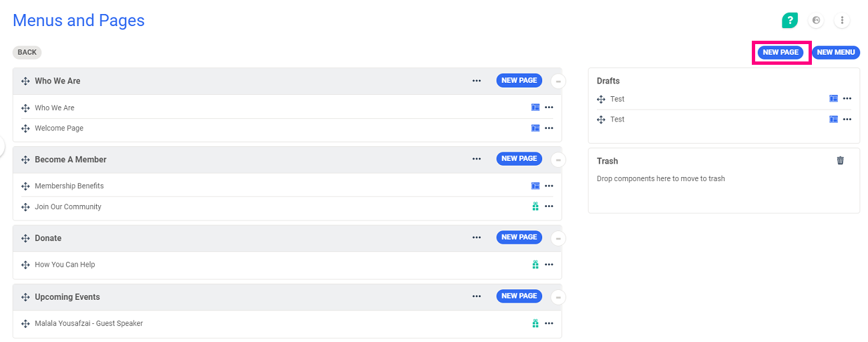Open the options menu for Malala Yousafzai page
The height and width of the screenshot is (342, 868).
tap(549, 323)
